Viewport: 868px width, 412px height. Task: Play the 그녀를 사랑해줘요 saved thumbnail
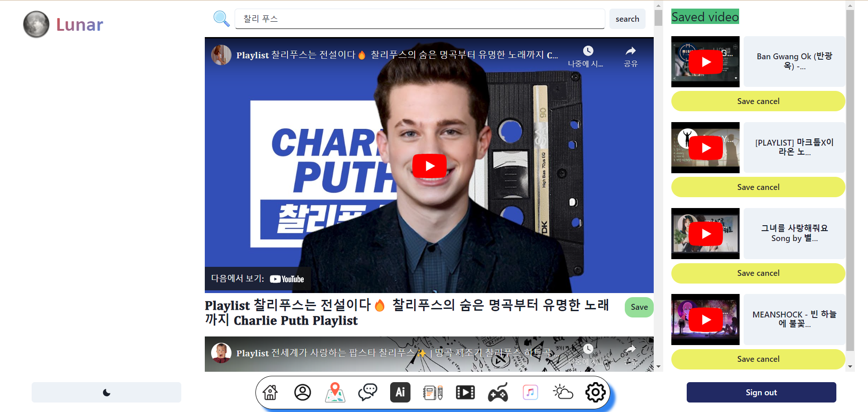(706, 234)
